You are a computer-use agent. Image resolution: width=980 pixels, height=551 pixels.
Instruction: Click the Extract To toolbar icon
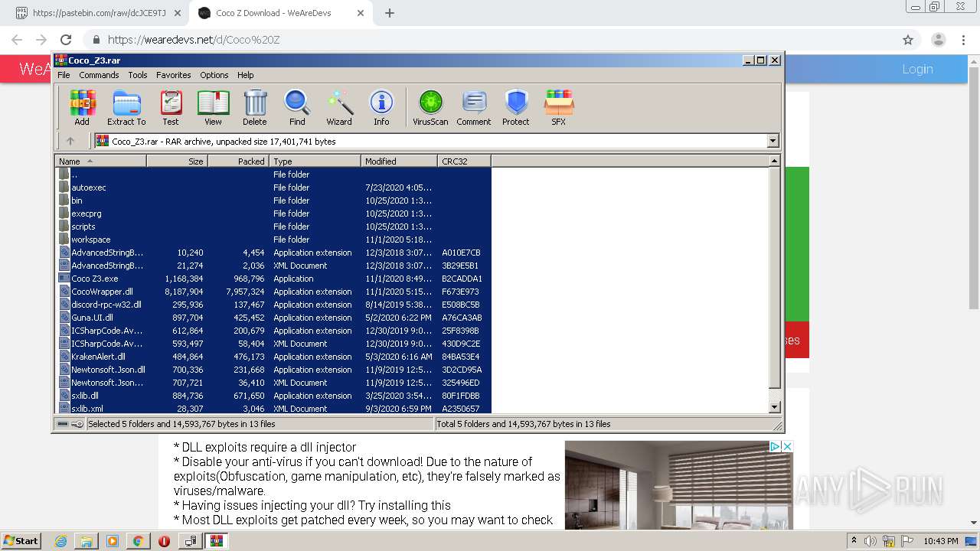126,108
